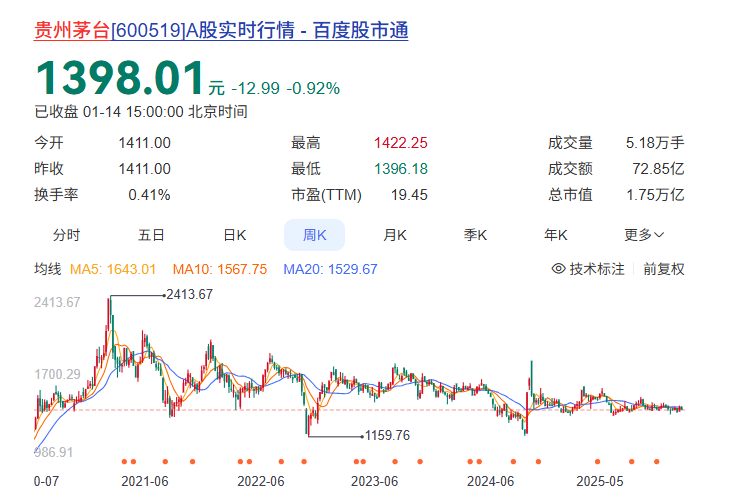739x503 pixels.
Task: Click the 最低 value 1396.18
Action: (x=401, y=169)
